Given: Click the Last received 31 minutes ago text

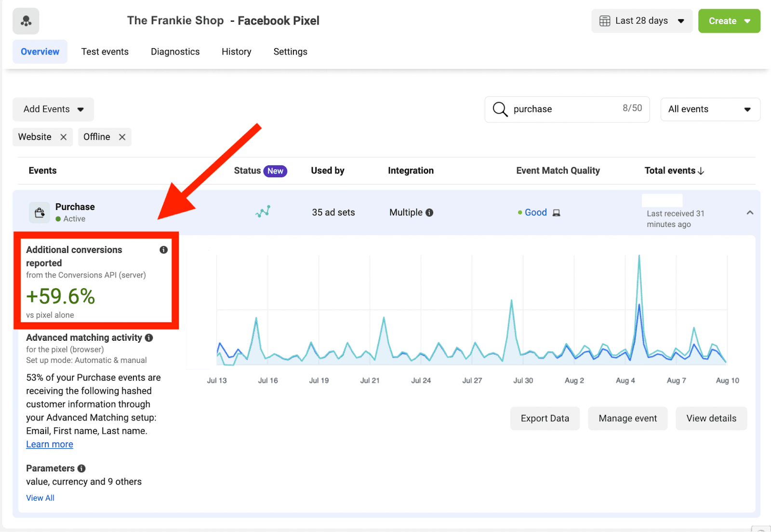Looking at the screenshot, I should click(676, 219).
